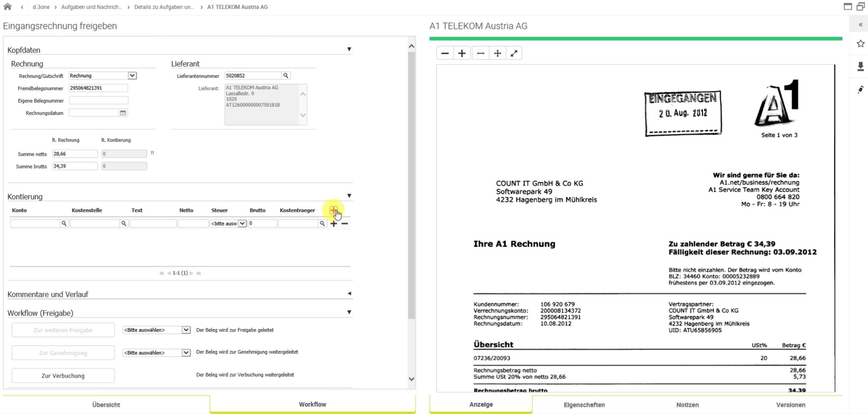This screenshot has width=868, height=414.
Task: Click the Eigene Belegnummer input field
Action: point(98,101)
